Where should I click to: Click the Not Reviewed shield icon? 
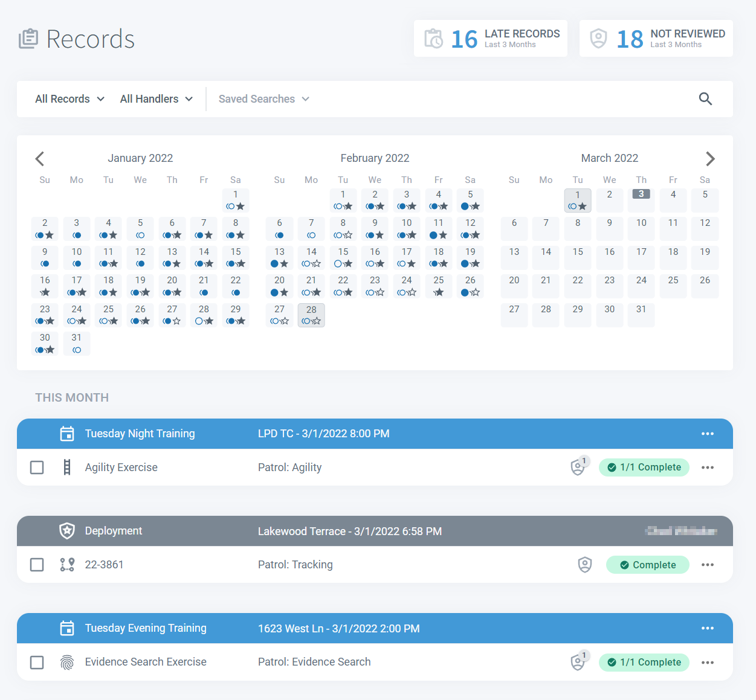pos(598,39)
